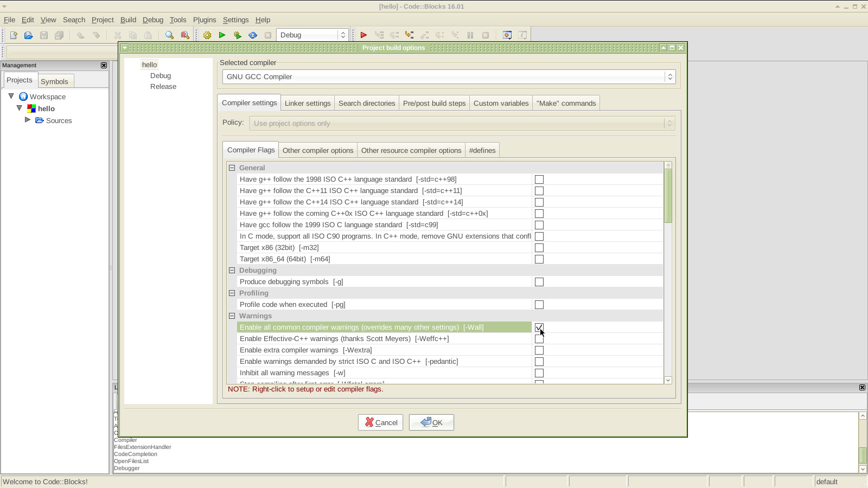Click the green Run arrow icon
868x488 pixels.
coord(222,35)
